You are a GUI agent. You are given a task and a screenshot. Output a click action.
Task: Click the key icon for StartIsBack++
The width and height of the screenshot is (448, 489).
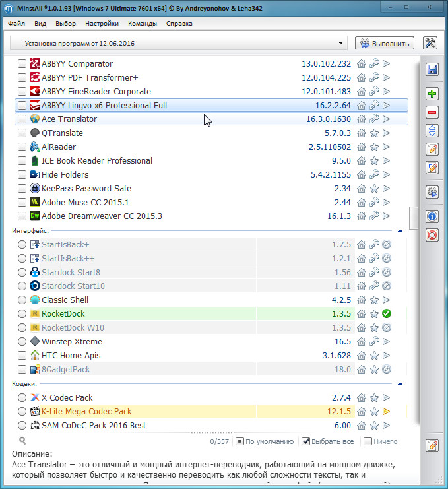[x=374, y=258]
